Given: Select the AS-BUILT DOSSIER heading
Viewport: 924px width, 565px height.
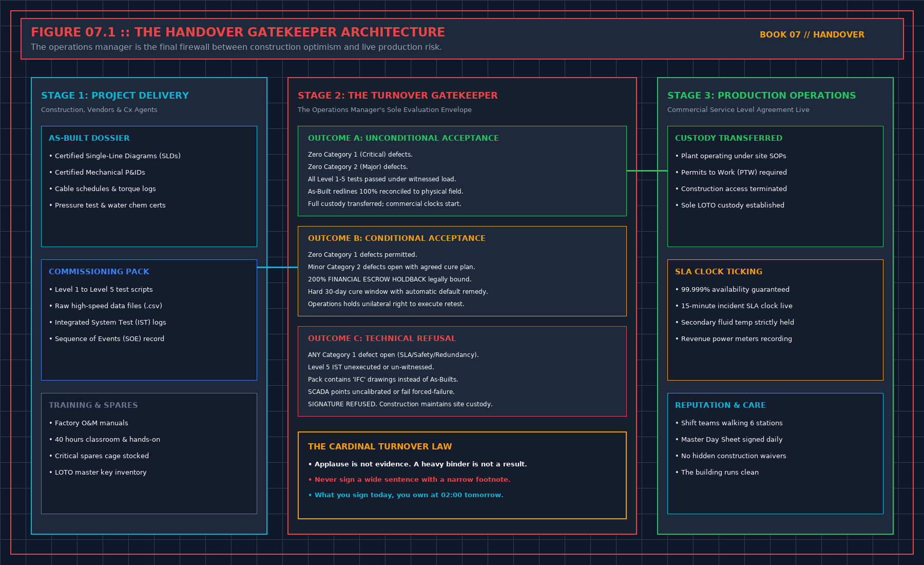Looking at the screenshot, I should click(x=89, y=138).
